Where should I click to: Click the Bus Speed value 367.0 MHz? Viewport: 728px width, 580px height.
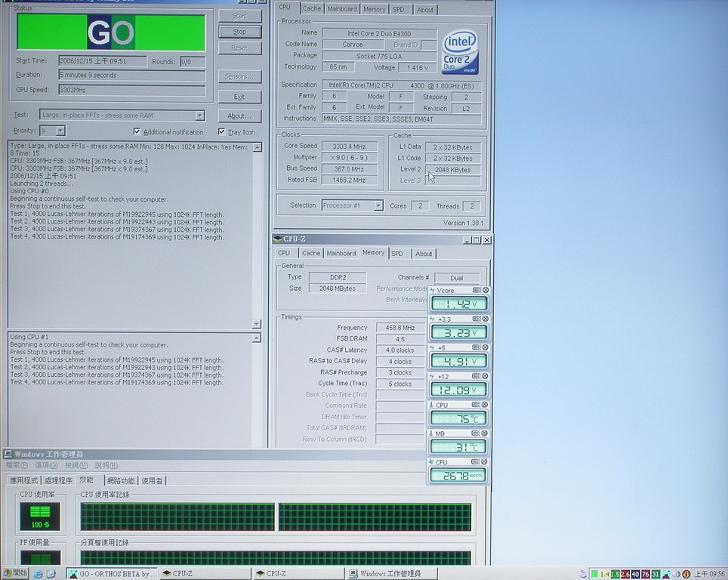pyautogui.click(x=349, y=169)
